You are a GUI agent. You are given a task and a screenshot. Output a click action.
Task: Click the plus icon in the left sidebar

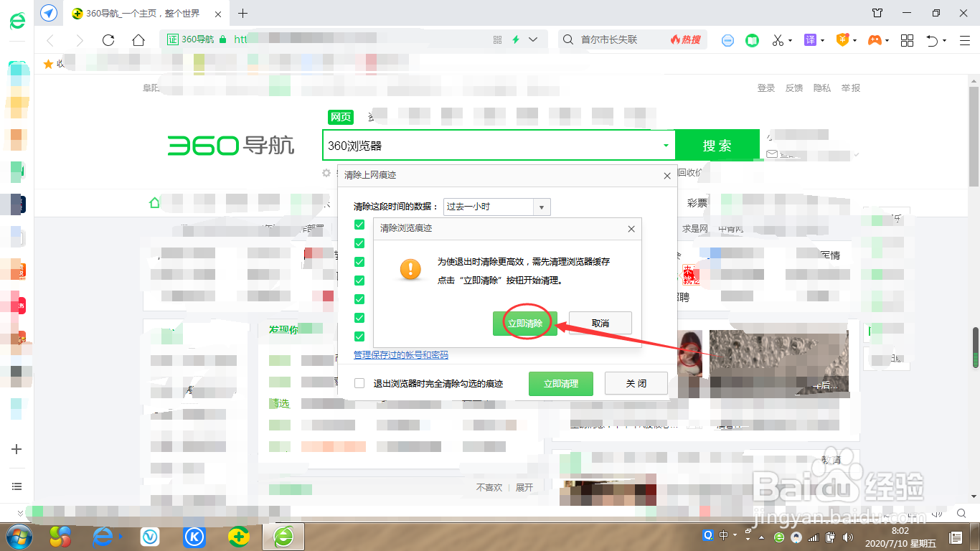(17, 449)
